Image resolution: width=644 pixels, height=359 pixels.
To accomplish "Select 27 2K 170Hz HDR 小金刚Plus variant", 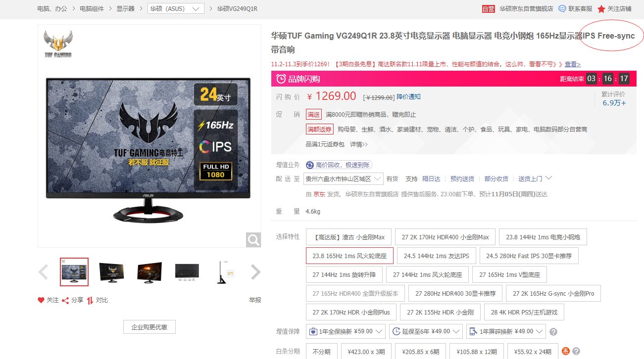I will pyautogui.click(x=351, y=312).
